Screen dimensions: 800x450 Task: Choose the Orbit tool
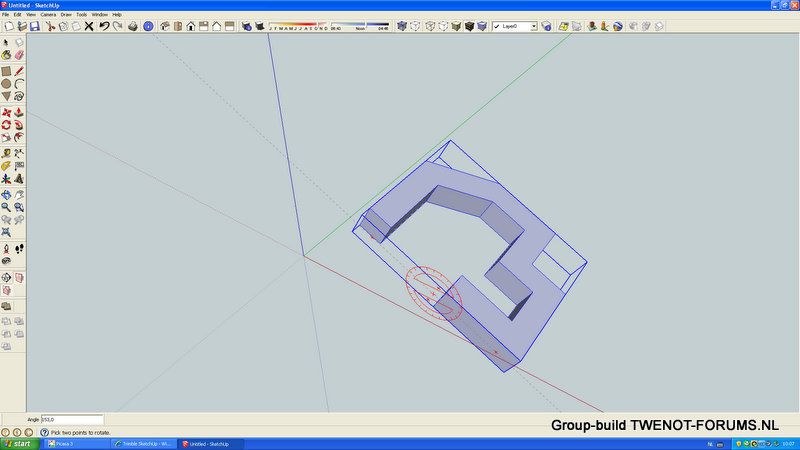click(x=6, y=195)
